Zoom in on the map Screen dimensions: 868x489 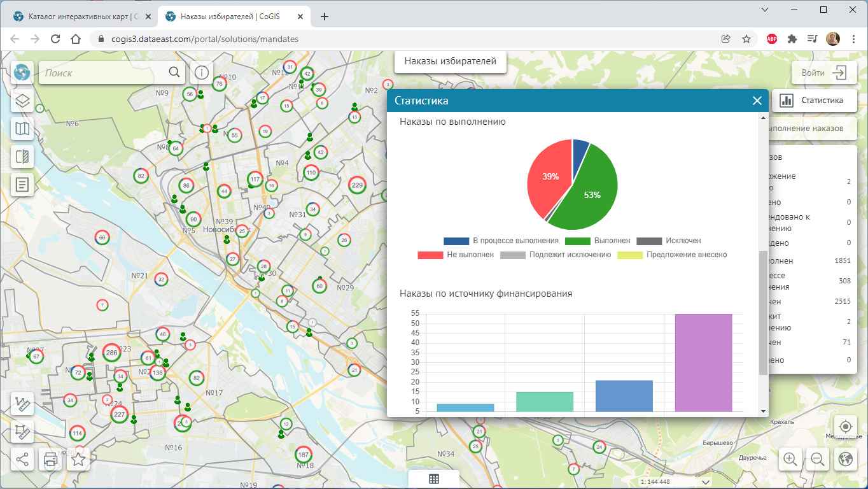pyautogui.click(x=790, y=458)
